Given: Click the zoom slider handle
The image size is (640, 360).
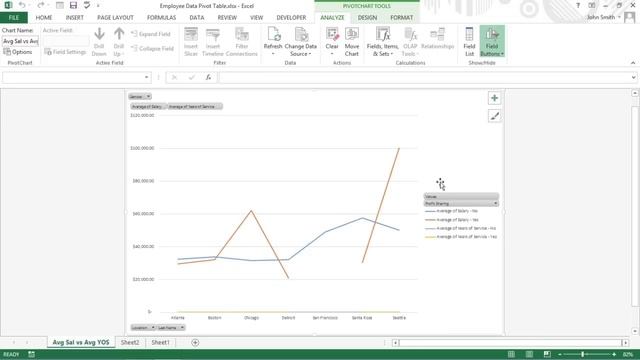Looking at the screenshot, I should (583, 354).
